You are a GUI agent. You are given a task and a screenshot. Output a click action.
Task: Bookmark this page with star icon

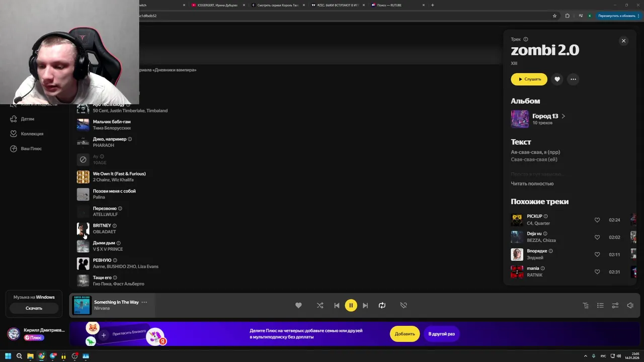555,16
